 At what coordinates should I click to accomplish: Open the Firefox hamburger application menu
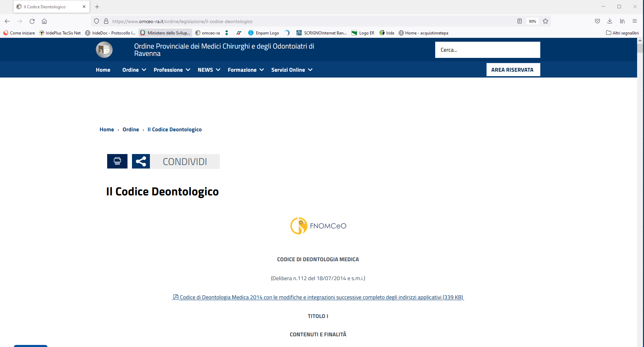(635, 21)
